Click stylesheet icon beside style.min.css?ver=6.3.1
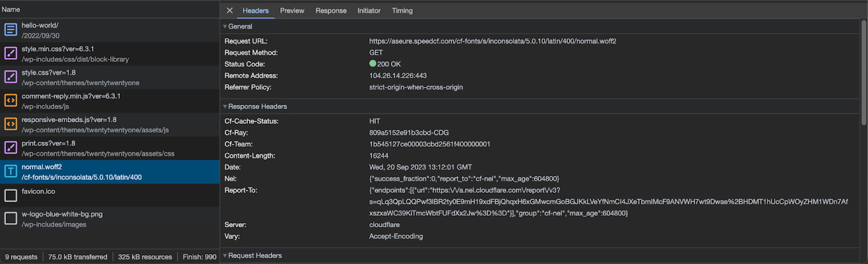Image resolution: width=868 pixels, height=264 pixels. coord(11,53)
